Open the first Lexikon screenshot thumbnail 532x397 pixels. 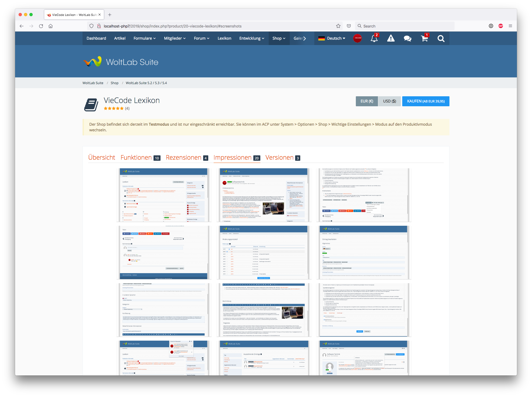tap(164, 195)
